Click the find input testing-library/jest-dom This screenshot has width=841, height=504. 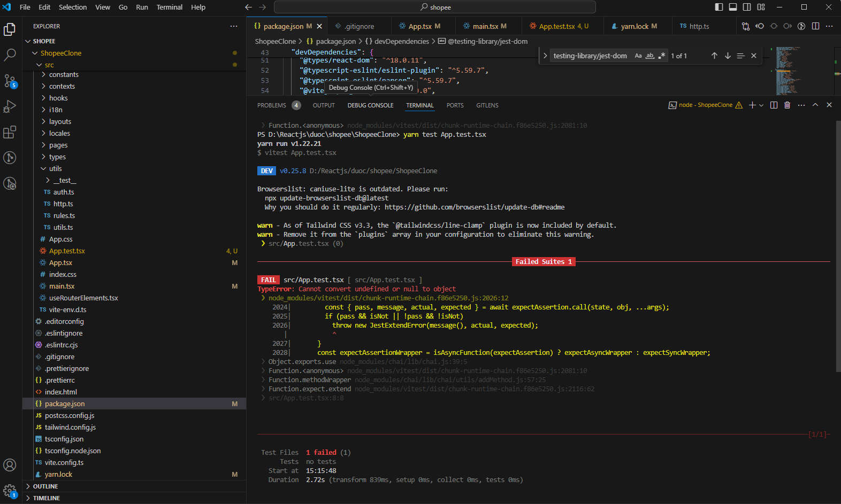pyautogui.click(x=591, y=56)
